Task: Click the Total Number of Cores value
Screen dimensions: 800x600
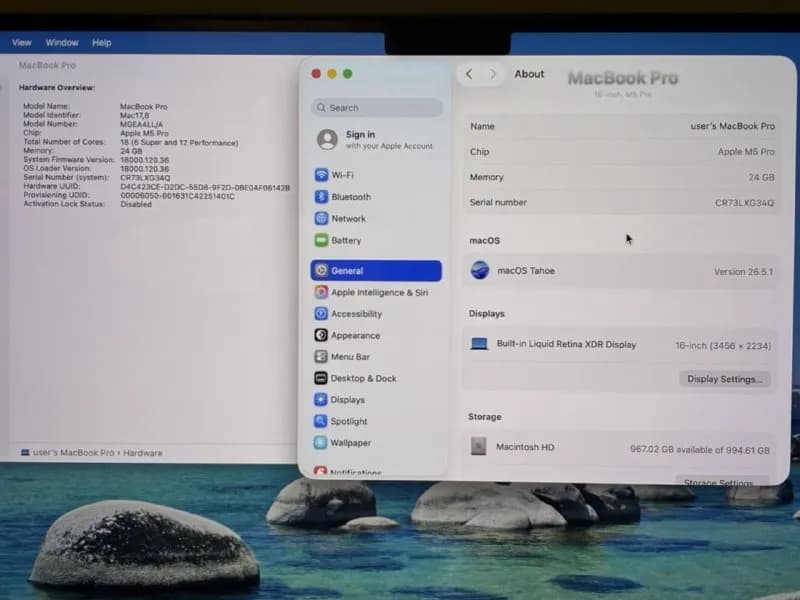Action: (179, 142)
